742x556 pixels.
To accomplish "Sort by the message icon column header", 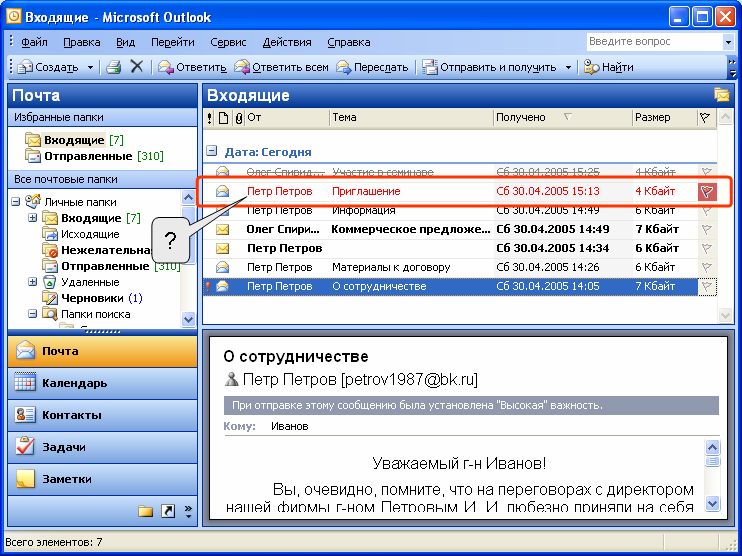I will pos(223,118).
